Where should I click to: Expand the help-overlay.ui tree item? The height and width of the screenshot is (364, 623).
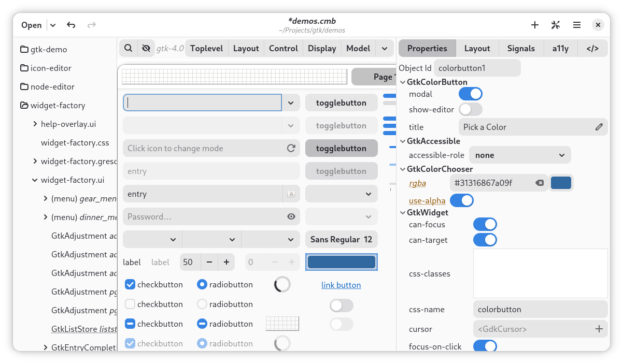(x=35, y=124)
